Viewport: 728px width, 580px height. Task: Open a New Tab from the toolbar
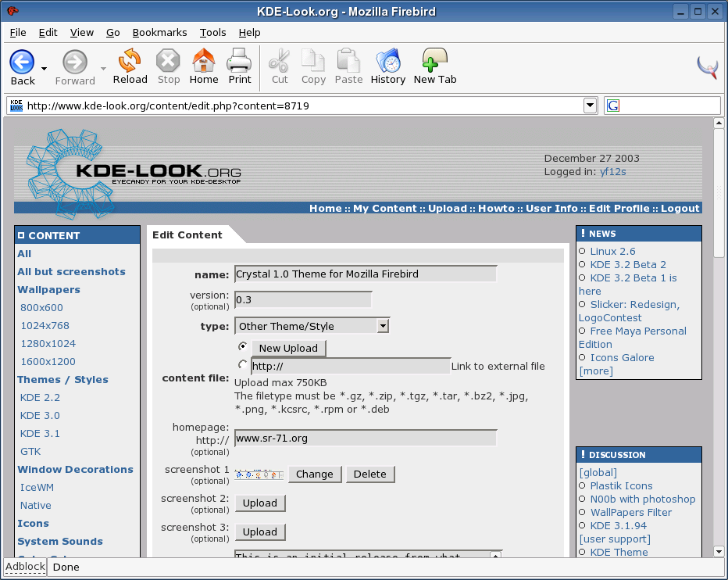[x=434, y=60]
